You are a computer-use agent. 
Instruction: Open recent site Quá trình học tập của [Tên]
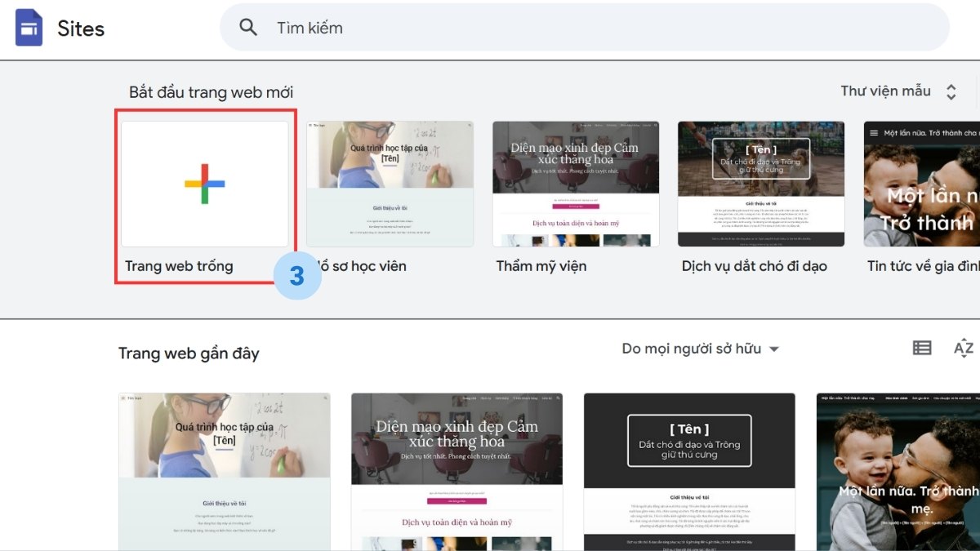point(225,472)
